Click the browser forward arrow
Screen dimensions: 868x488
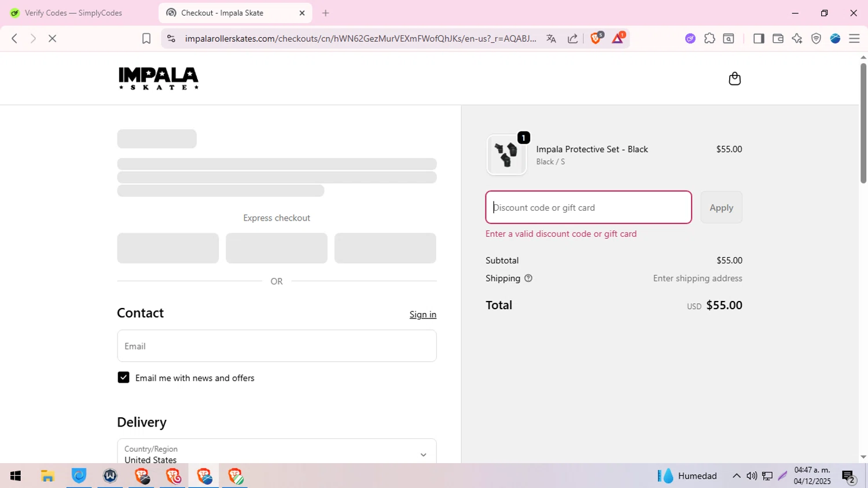click(x=33, y=38)
